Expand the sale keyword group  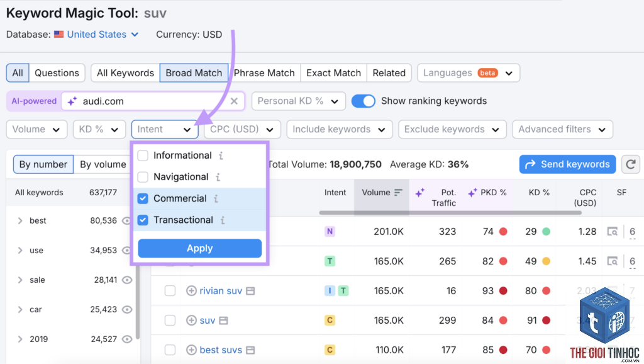click(19, 280)
